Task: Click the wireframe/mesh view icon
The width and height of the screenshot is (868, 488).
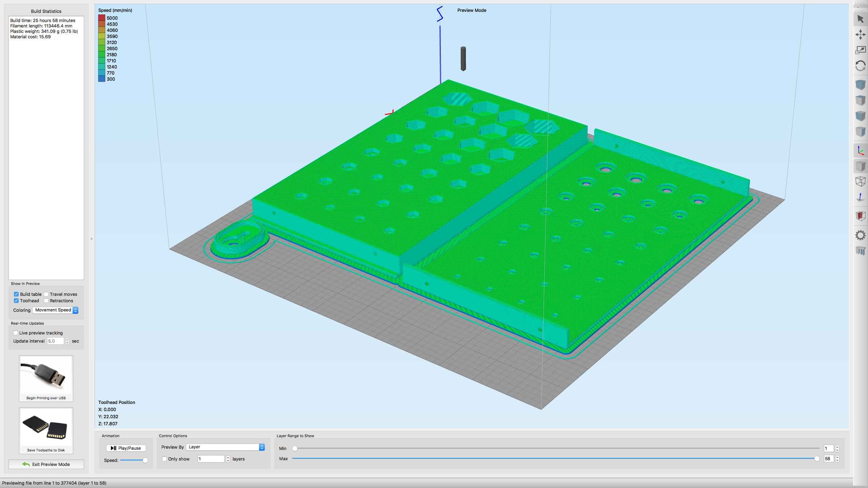Action: [x=859, y=181]
